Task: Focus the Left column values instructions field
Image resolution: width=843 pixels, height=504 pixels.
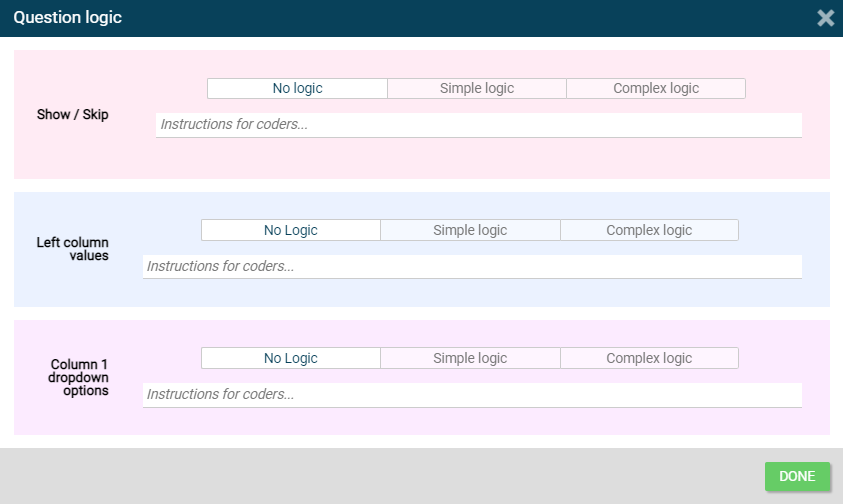Action: (472, 267)
